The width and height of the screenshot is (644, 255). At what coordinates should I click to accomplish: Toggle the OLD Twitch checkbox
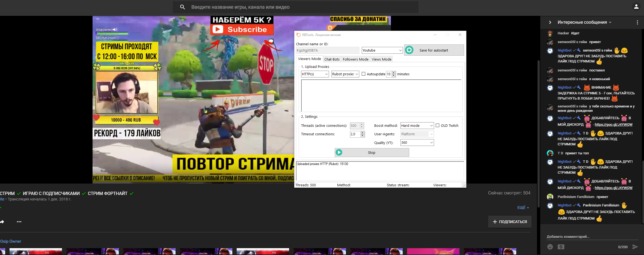438,125
